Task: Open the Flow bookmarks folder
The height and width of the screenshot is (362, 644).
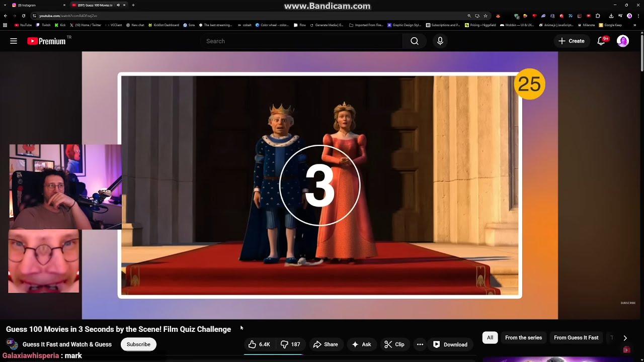Action: tap(299, 25)
